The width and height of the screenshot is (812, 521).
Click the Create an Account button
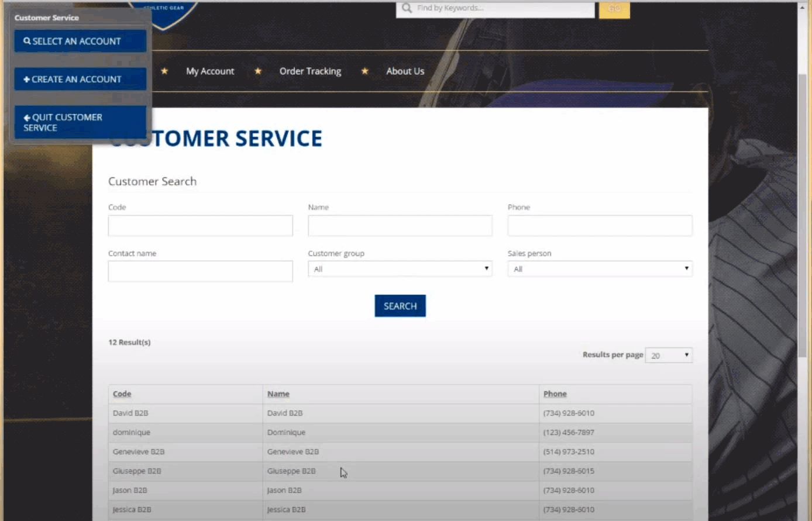[x=80, y=79]
